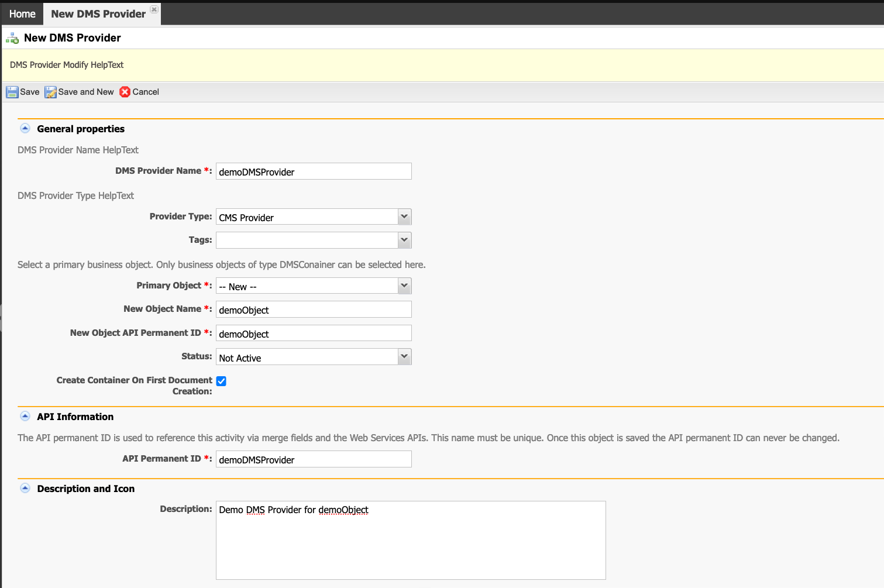Click the Save and New icon
Viewport: 884px width, 588px height.
[51, 92]
